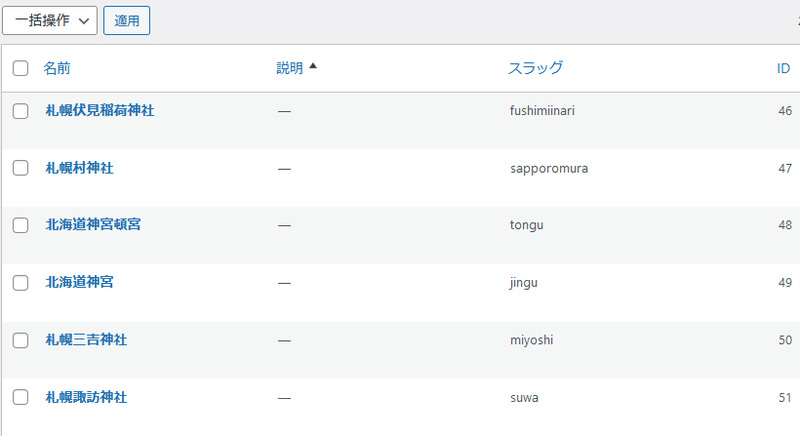
Task: Select the checkbox beside 北海道神宮
Action: pyautogui.click(x=20, y=283)
